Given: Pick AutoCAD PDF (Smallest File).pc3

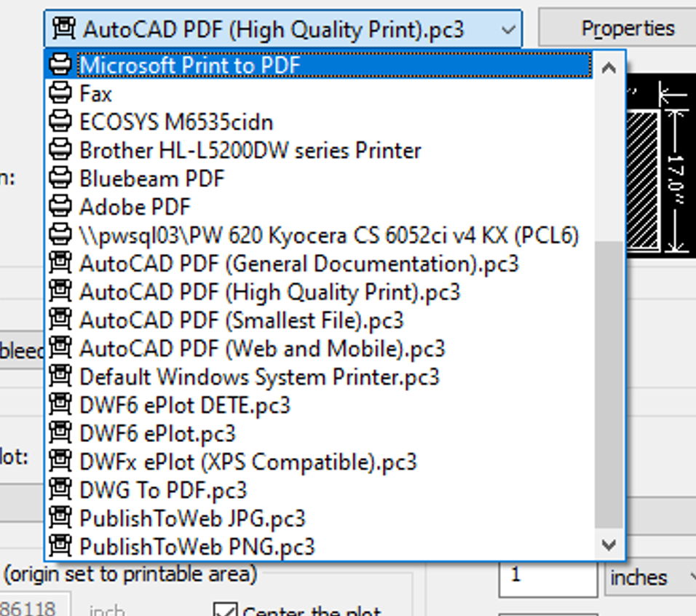Looking at the screenshot, I should 320,320.
